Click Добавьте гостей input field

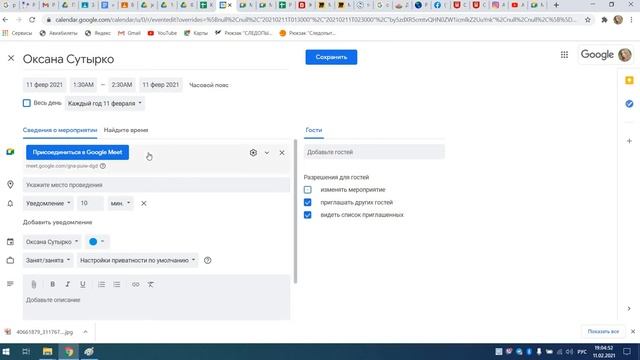coord(374,152)
